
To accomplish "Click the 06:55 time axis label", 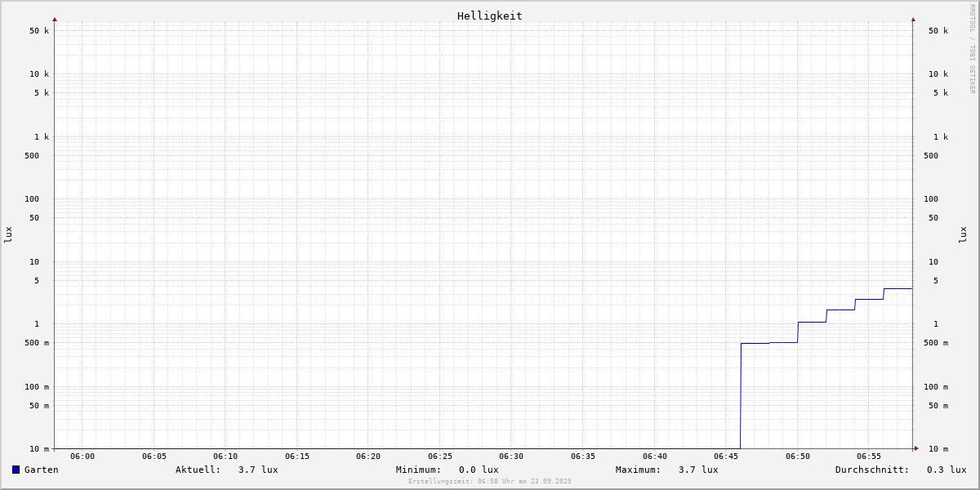I will [x=869, y=457].
